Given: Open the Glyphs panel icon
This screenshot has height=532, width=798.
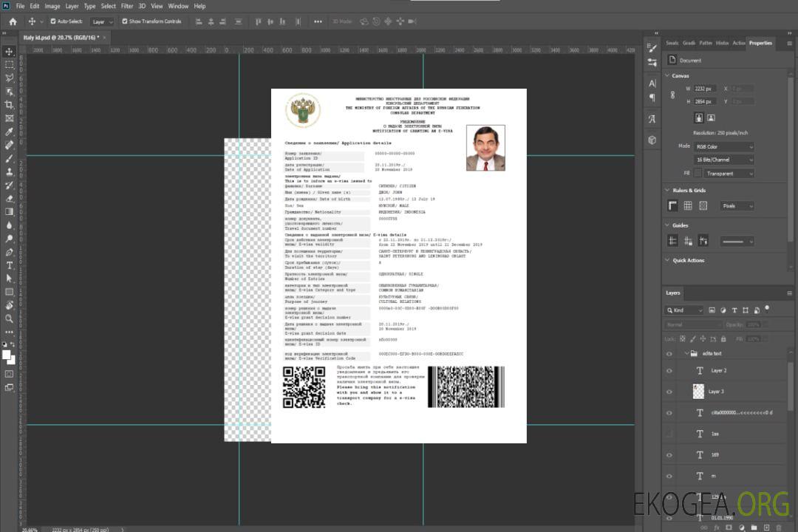Looking at the screenshot, I should click(x=652, y=119).
